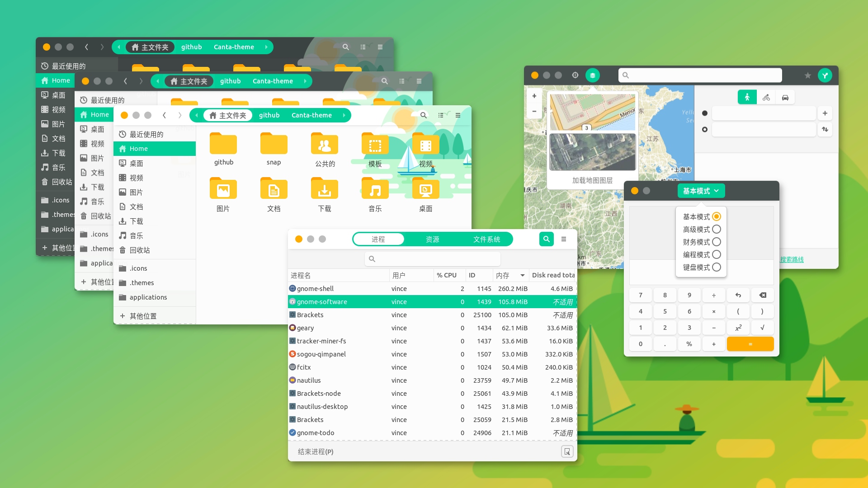Select 高级模式 radio button in calculator

715,229
